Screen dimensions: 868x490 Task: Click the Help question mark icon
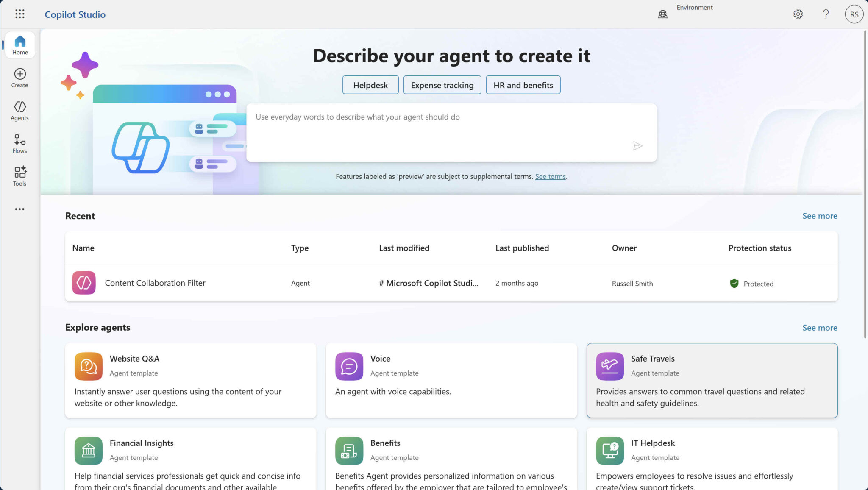click(x=826, y=14)
